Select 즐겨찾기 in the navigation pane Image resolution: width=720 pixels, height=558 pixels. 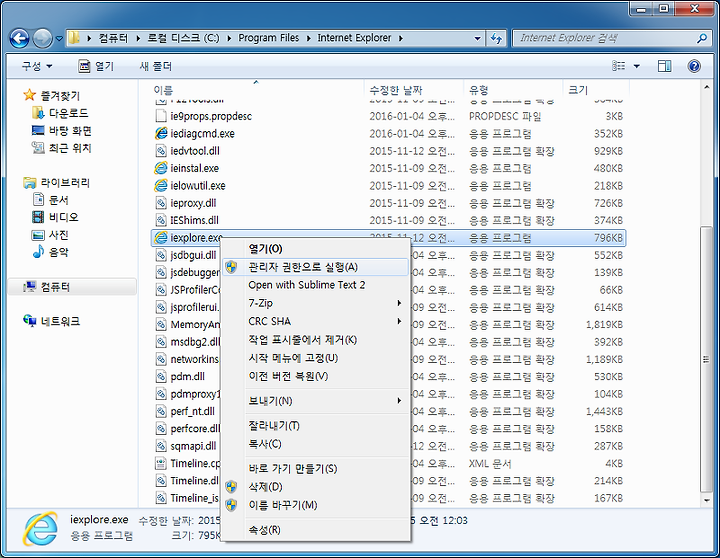[52, 96]
